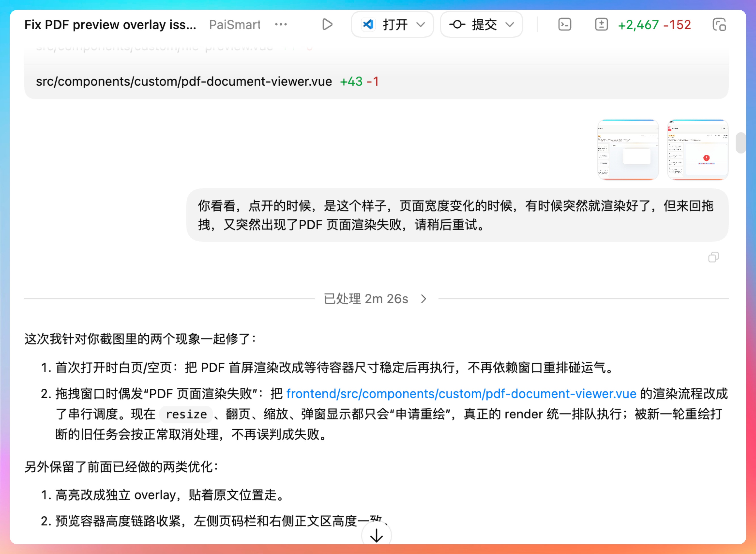This screenshot has width=756, height=554.
Task: Open the diff review icon
Action: [x=601, y=24]
